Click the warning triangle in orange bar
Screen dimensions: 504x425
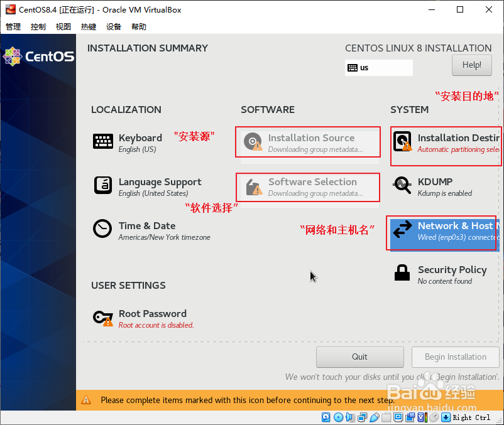86,400
